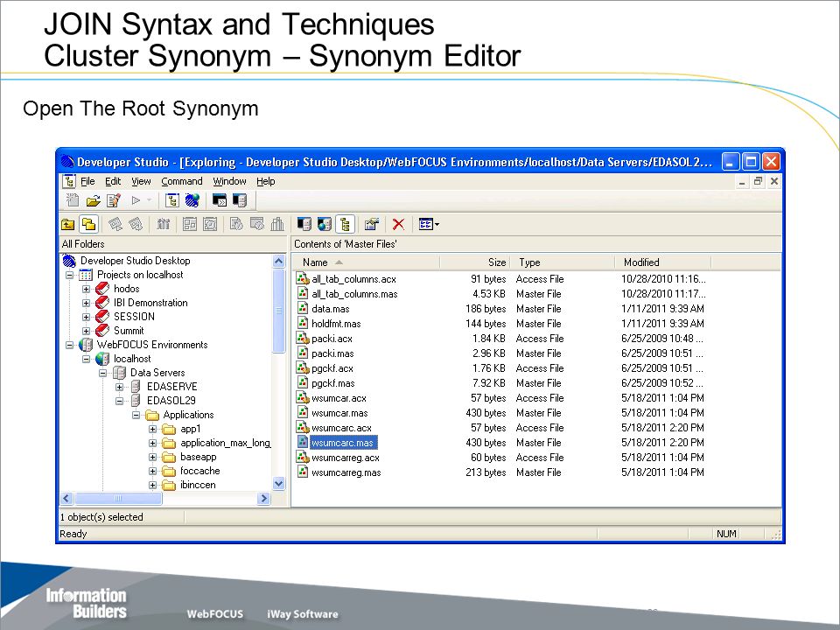The height and width of the screenshot is (630, 840).
Task: Click the folder tree scroll left arrow
Action: coord(66,498)
